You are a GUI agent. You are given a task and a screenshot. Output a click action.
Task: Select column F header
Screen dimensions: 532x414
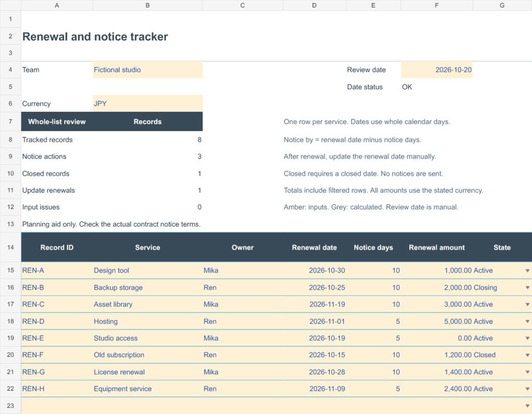pyautogui.click(x=436, y=5)
